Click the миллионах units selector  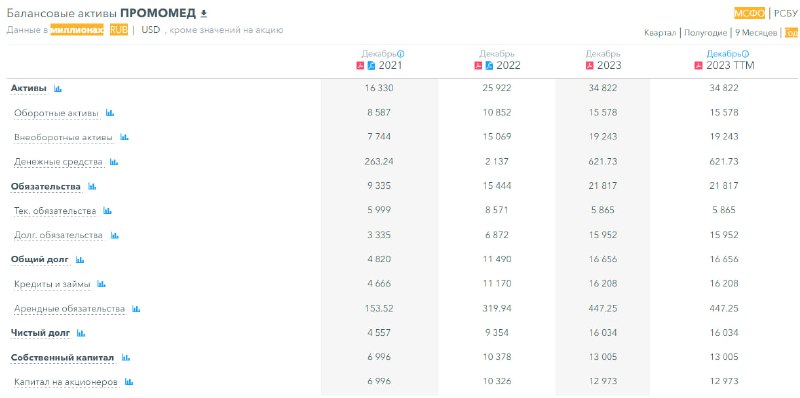pos(77,30)
